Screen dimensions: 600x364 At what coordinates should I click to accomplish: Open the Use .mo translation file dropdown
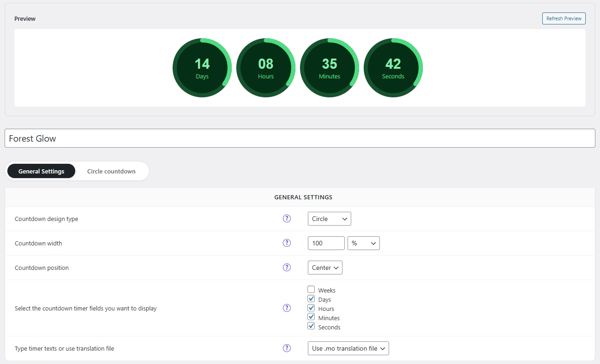tap(348, 348)
